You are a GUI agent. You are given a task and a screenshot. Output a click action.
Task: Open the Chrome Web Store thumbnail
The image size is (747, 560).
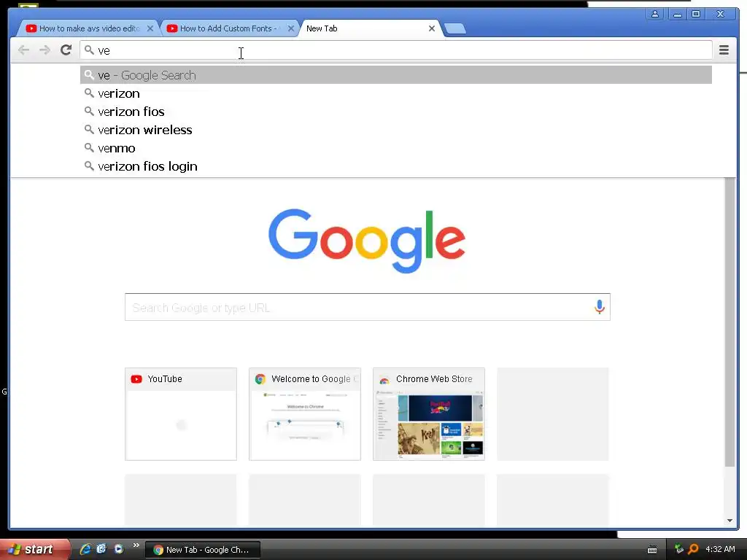429,414
